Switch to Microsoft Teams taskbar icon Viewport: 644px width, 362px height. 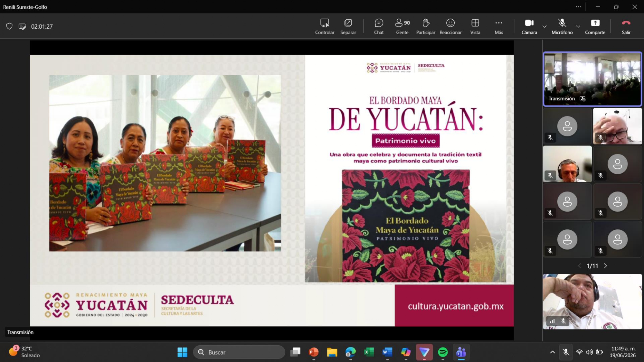tap(461, 352)
